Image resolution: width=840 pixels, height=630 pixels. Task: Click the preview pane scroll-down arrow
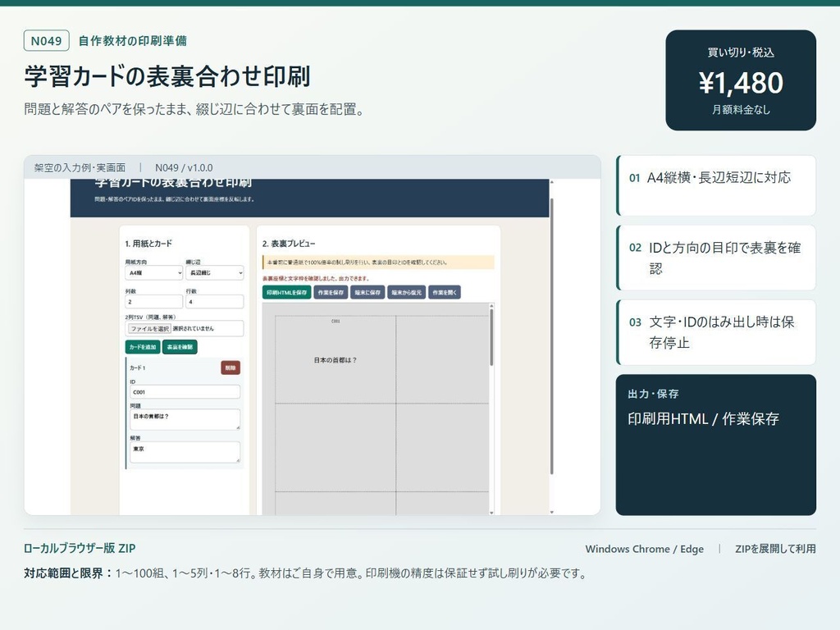click(x=491, y=513)
